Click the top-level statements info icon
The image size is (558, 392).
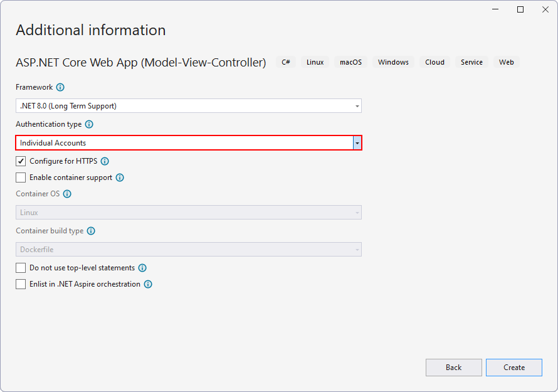pos(142,268)
